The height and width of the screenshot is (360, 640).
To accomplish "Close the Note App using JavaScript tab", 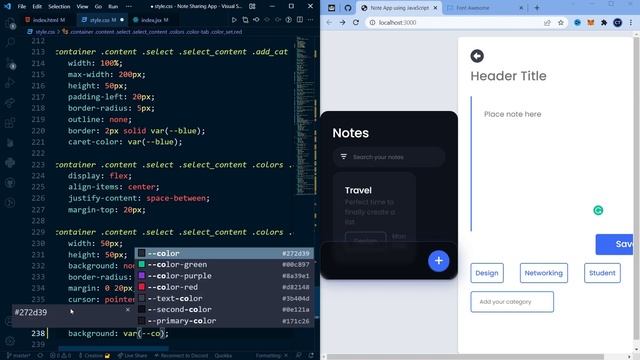I will pos(436,8).
